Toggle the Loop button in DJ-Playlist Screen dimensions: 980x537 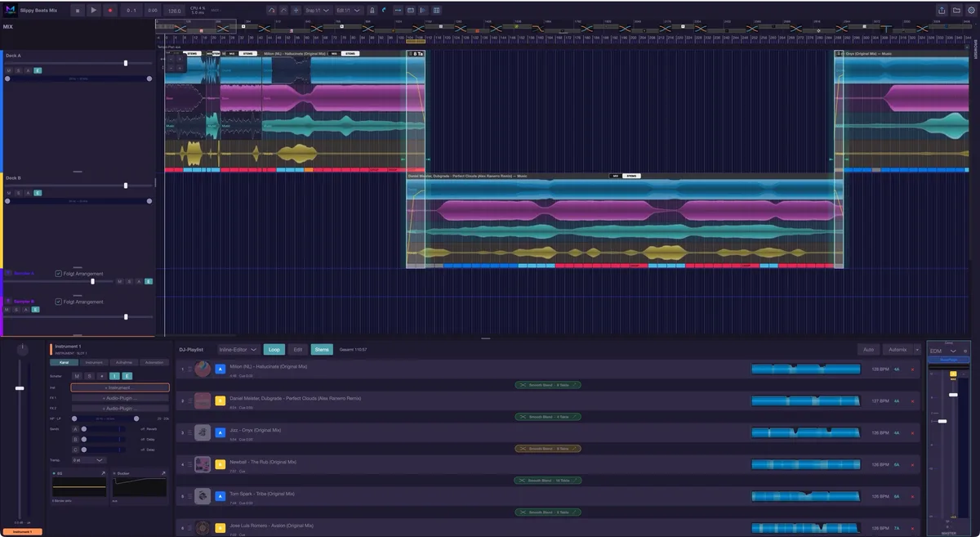[274, 349]
